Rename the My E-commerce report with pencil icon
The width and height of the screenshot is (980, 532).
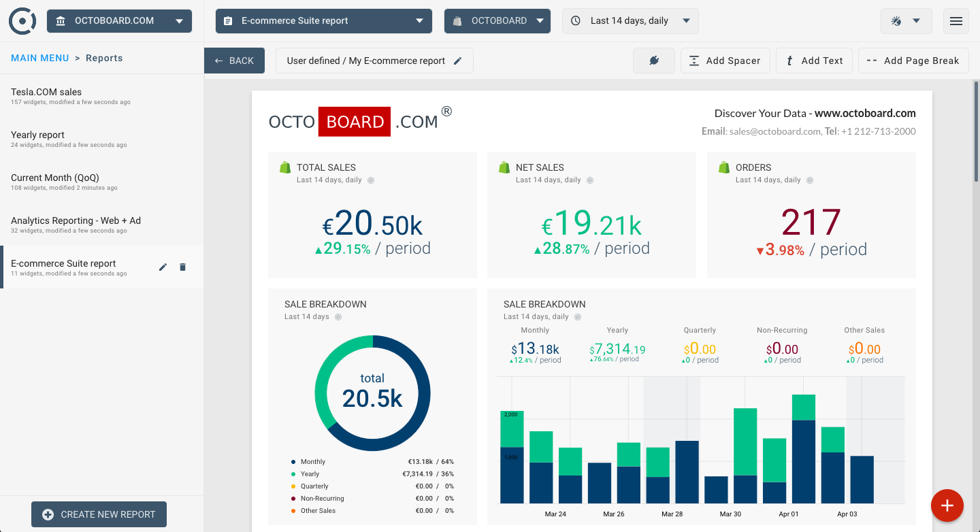click(458, 61)
